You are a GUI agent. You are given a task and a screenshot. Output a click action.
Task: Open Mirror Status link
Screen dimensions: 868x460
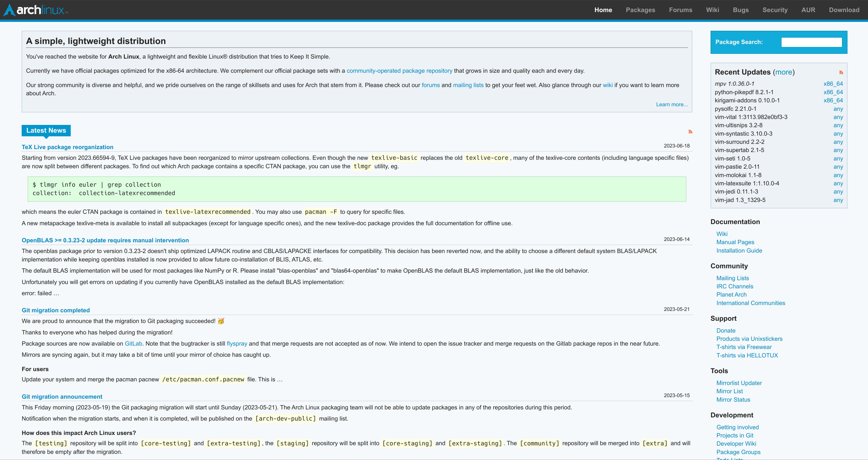(x=733, y=400)
